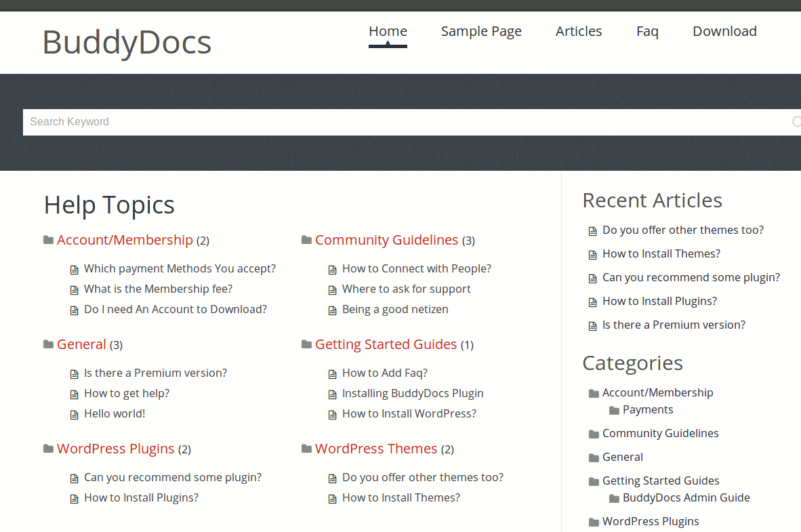The width and height of the screenshot is (801, 532).
Task: Click folder icon beside Payments sidebar category
Action: coord(614,410)
